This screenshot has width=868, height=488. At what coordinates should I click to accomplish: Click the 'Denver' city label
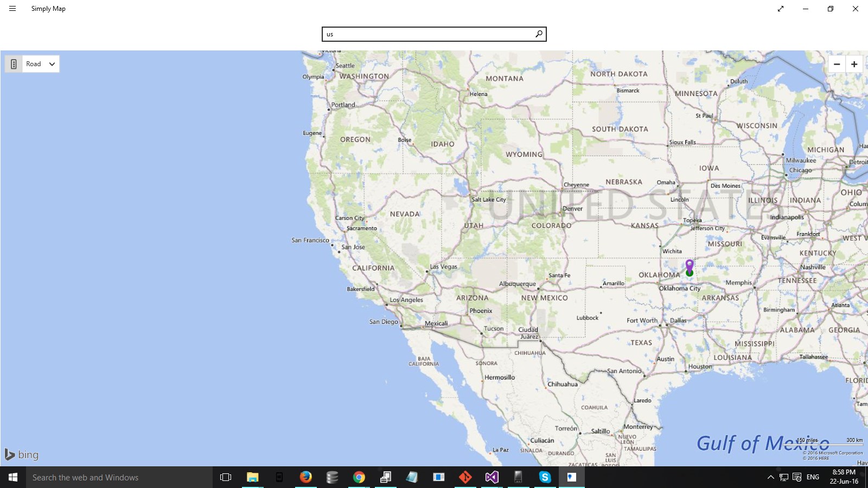[x=572, y=209]
